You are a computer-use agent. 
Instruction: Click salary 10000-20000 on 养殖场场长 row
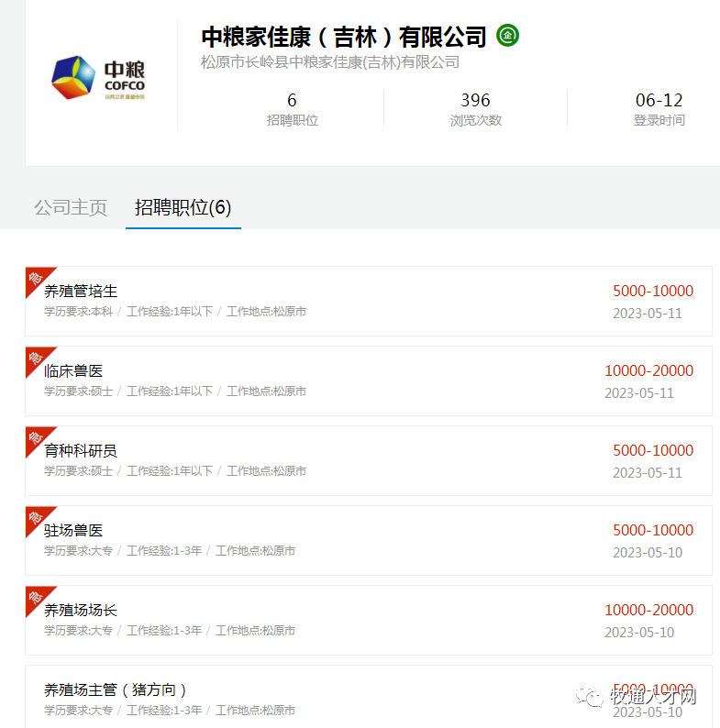[x=648, y=610]
